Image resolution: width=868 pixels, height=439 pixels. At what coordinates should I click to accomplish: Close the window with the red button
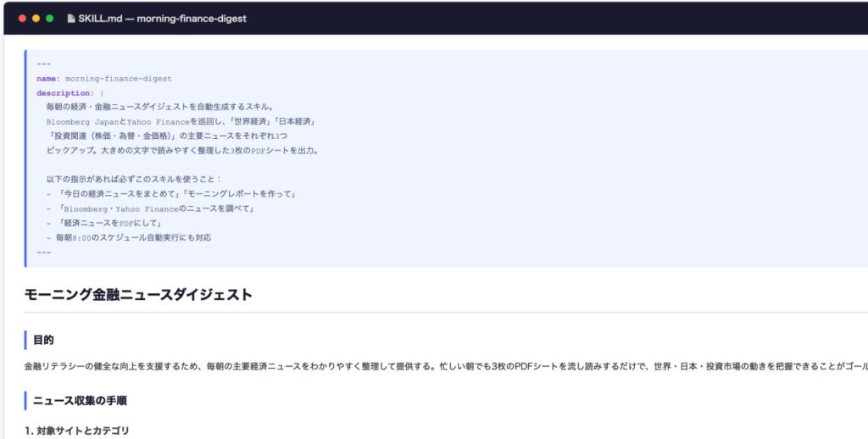pyautogui.click(x=22, y=19)
